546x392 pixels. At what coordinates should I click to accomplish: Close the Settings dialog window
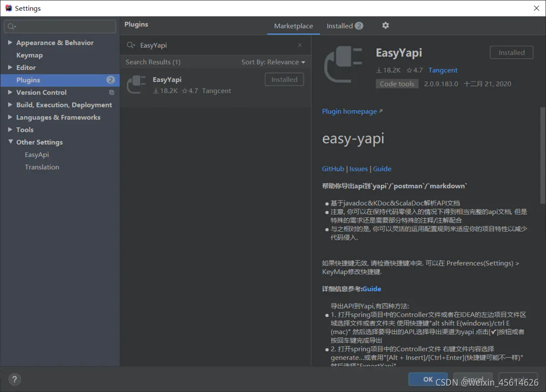pyautogui.click(x=536, y=8)
